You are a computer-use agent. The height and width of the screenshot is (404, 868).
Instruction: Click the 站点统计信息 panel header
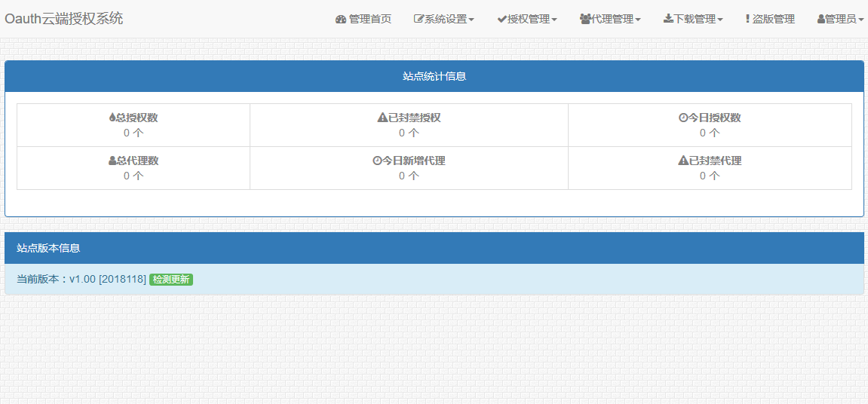(x=434, y=77)
